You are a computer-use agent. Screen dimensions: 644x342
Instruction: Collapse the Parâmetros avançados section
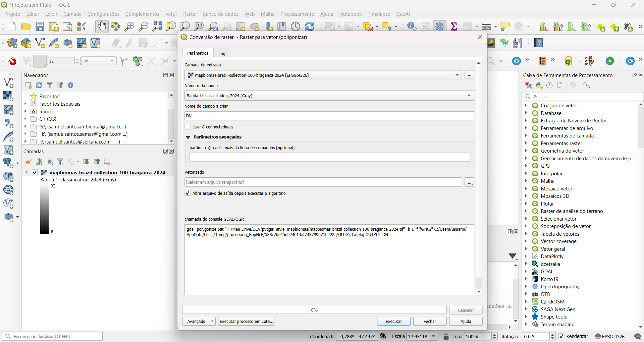point(188,137)
